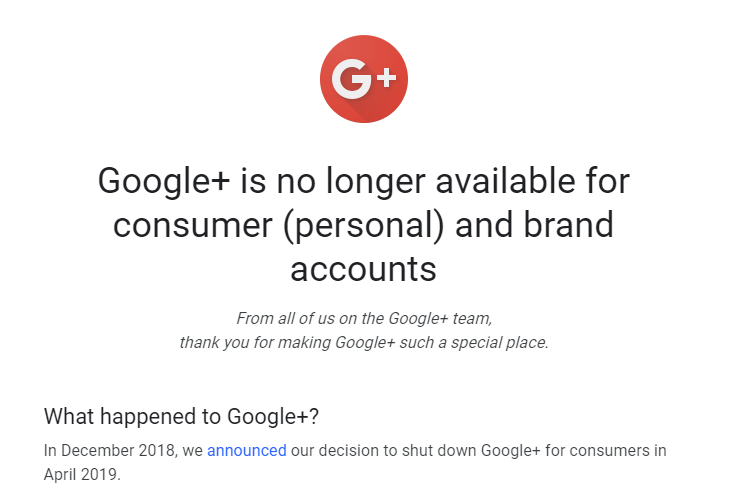Screen dimensions: 732x498
Task: Click 'thank you for making' italic text
Action: tap(255, 343)
